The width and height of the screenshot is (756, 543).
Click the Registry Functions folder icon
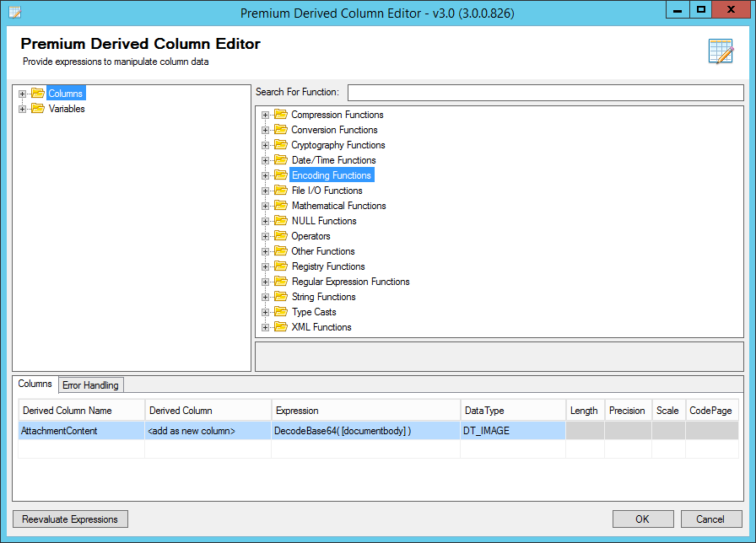281,266
